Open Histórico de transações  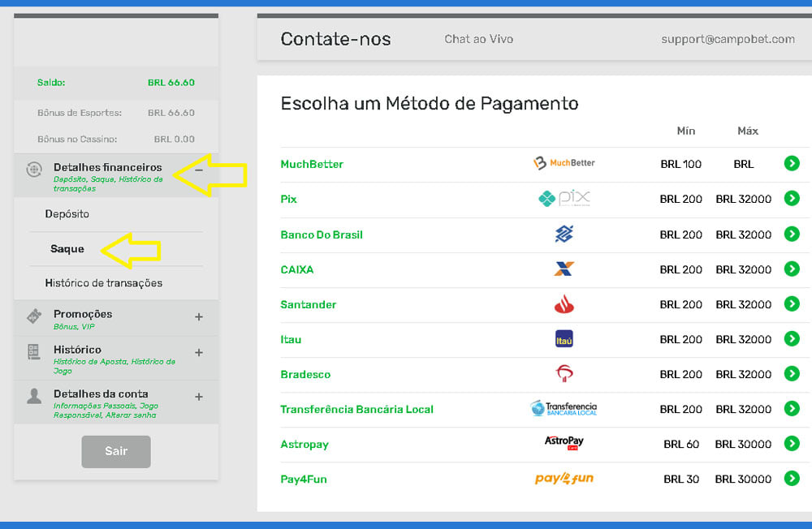pyautogui.click(x=104, y=283)
